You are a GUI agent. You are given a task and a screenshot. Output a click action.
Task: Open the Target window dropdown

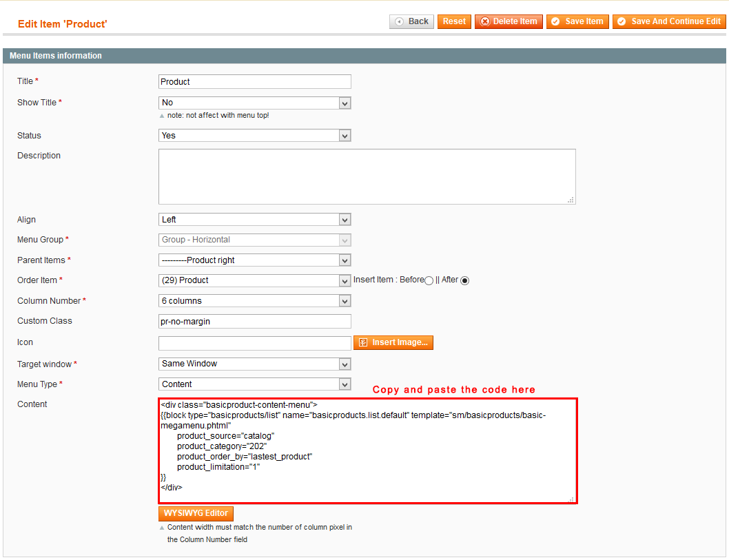255,364
